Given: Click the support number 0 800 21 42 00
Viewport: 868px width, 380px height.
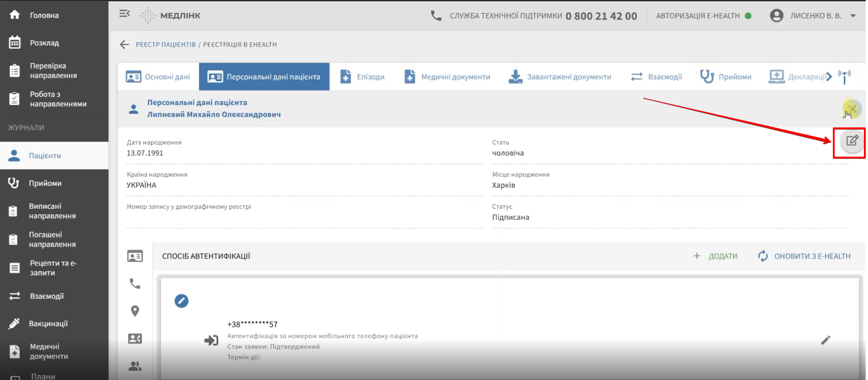Looking at the screenshot, I should click(601, 16).
